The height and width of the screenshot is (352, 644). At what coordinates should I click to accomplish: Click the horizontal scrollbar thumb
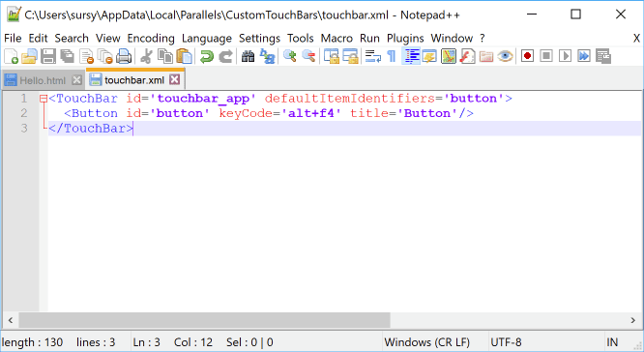(x=204, y=320)
